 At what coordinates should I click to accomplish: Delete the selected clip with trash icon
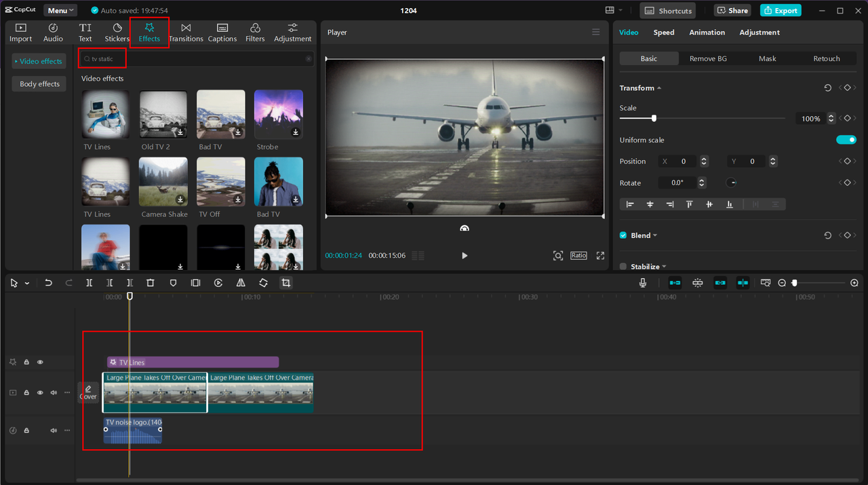point(151,283)
